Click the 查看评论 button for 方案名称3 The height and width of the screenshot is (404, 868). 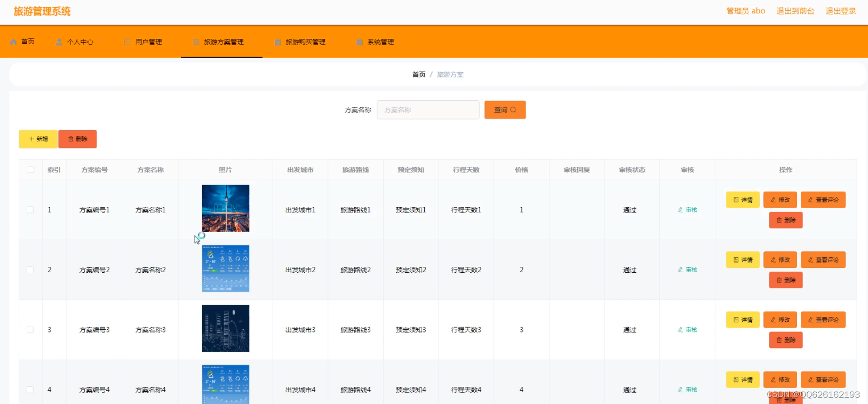823,320
